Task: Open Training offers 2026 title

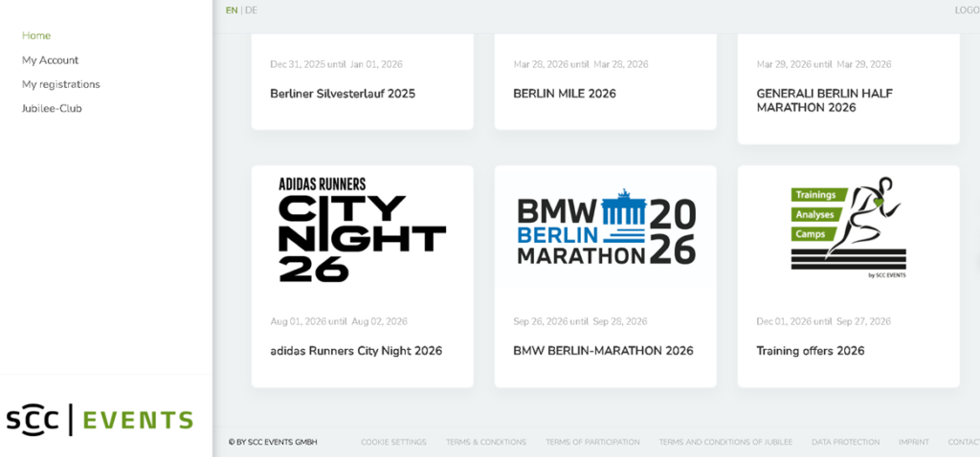Action: pos(810,351)
